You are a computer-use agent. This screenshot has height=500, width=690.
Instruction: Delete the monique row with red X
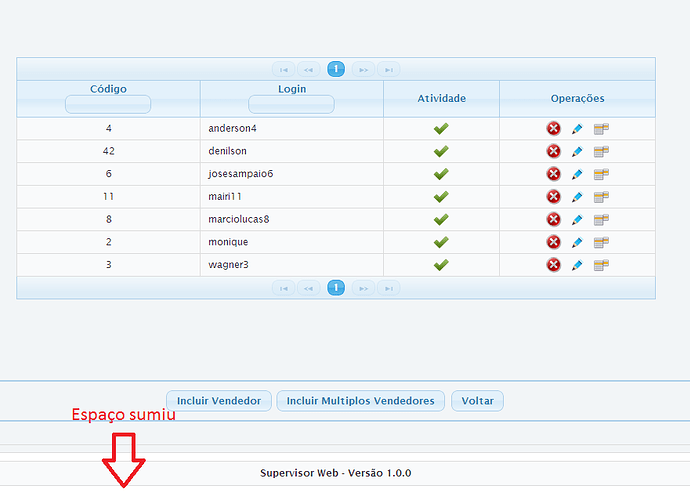[x=554, y=242]
